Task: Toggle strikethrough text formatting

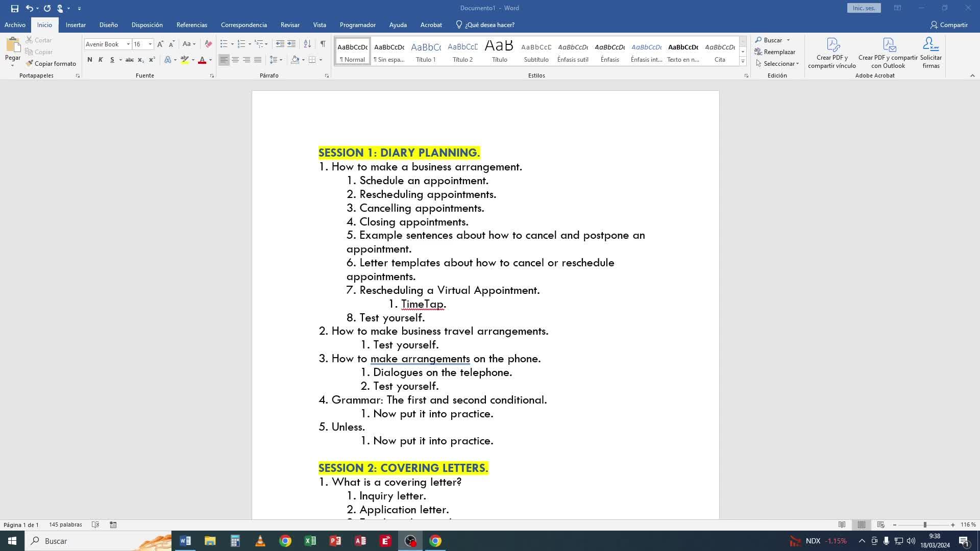Action: click(x=130, y=60)
